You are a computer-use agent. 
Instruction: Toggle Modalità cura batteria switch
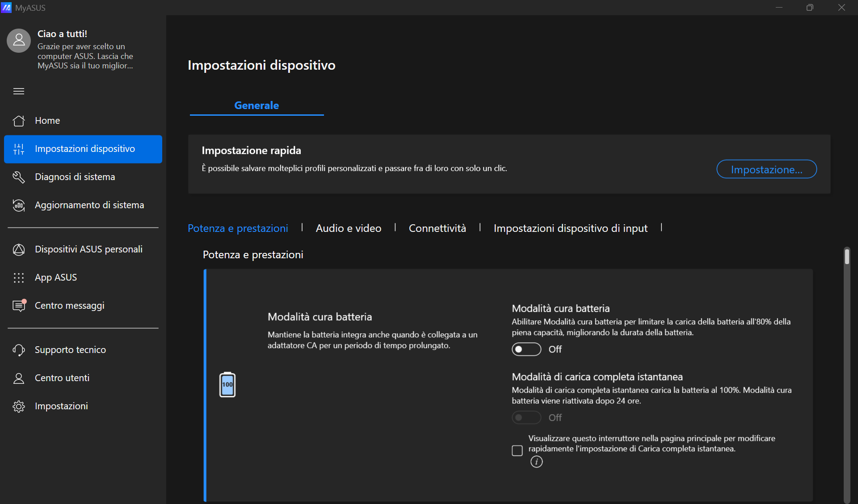(526, 349)
